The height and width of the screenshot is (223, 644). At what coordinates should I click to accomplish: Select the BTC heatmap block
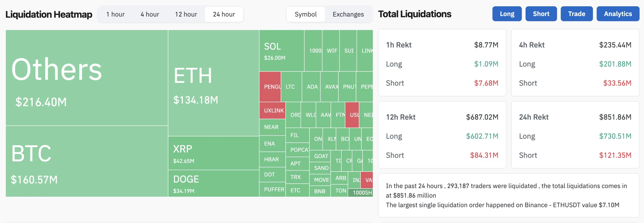pos(87,161)
